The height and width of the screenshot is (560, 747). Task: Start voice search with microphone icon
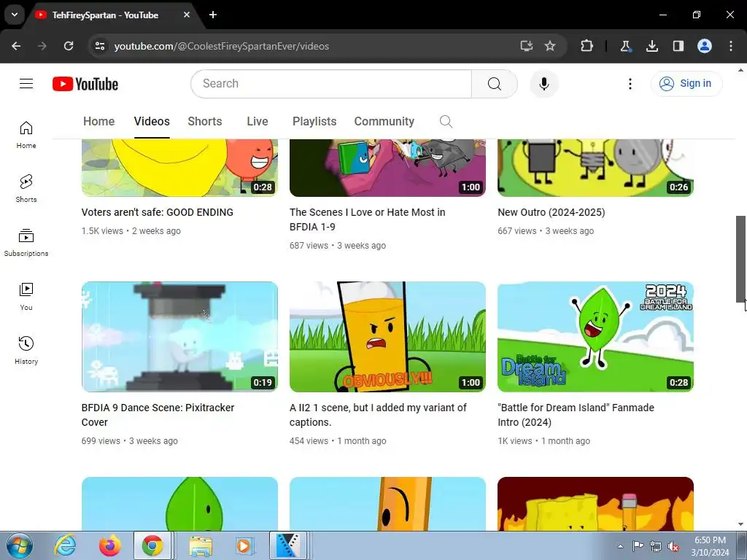coord(543,84)
